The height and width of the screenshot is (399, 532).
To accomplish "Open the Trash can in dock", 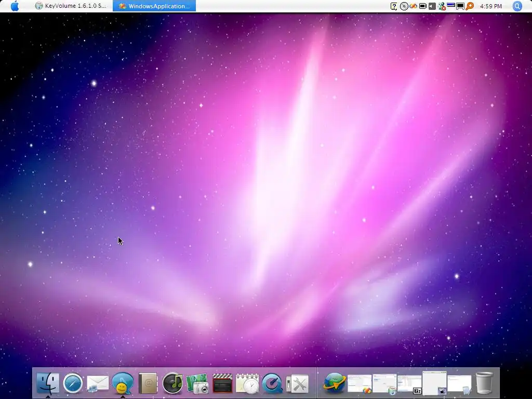I will 485,383.
